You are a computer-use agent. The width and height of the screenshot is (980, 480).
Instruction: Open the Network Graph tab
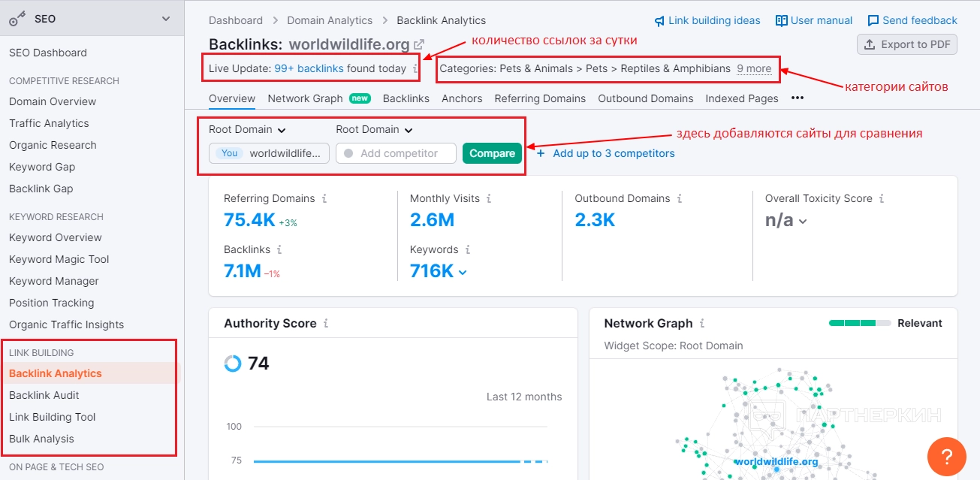305,98
